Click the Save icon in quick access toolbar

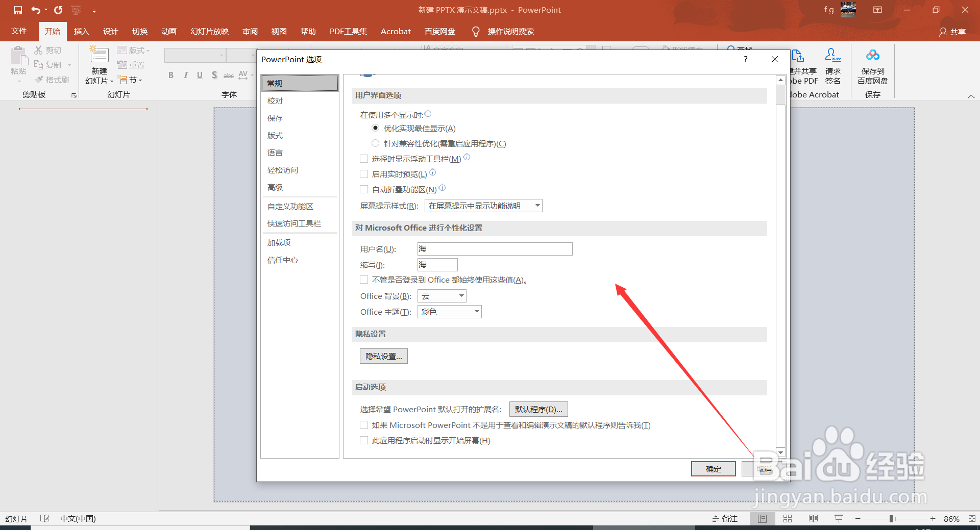[18, 10]
